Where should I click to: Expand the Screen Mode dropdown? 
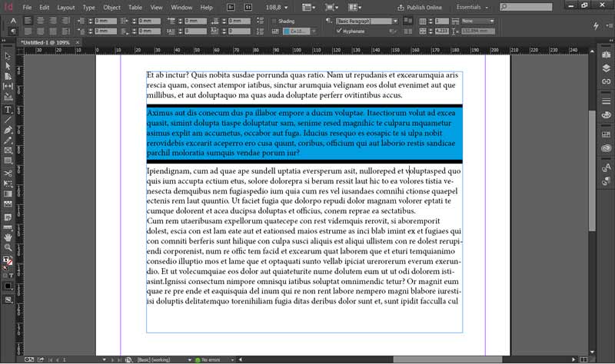[332, 7]
